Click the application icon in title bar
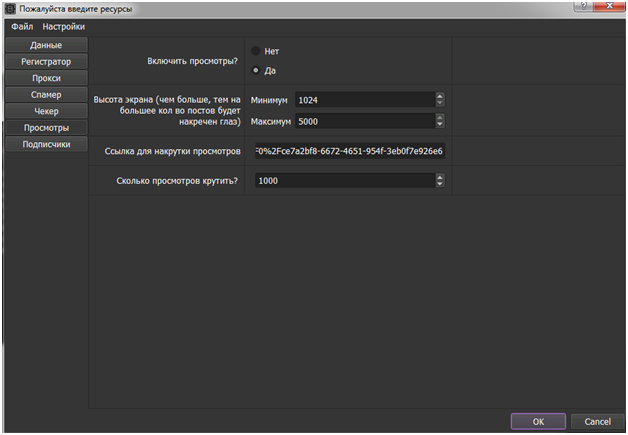Screen dimensions: 628x435 pyautogui.click(x=9, y=8)
